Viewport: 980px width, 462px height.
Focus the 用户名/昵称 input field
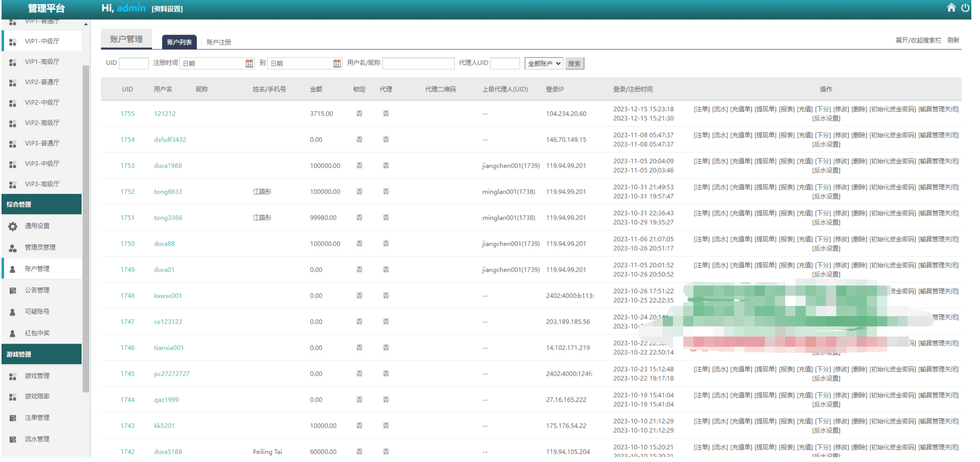click(418, 63)
